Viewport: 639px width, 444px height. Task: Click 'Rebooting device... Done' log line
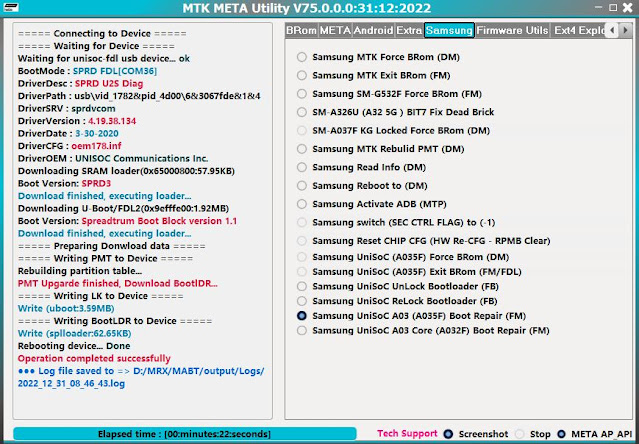tap(74, 346)
